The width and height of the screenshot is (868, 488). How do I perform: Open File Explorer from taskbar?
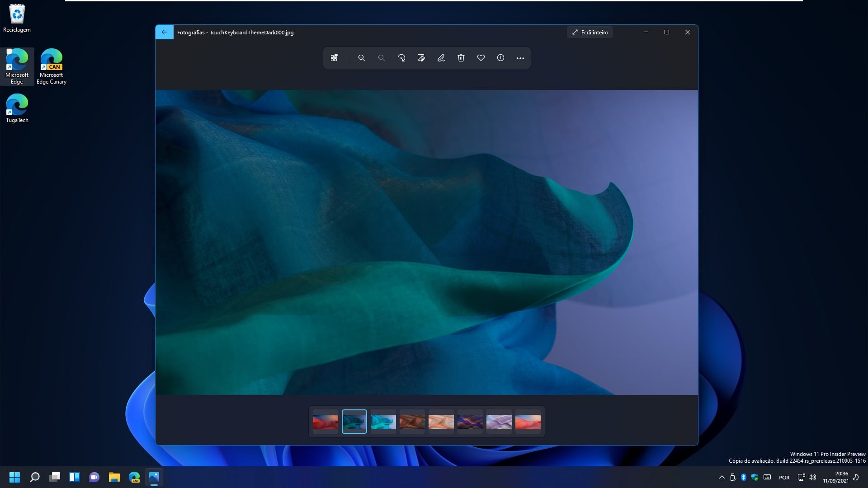pos(114,477)
